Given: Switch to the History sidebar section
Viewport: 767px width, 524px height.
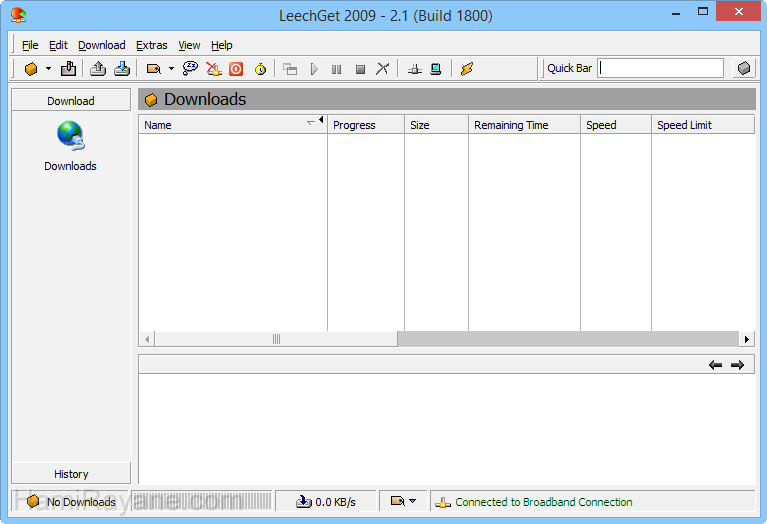Looking at the screenshot, I should (71, 474).
